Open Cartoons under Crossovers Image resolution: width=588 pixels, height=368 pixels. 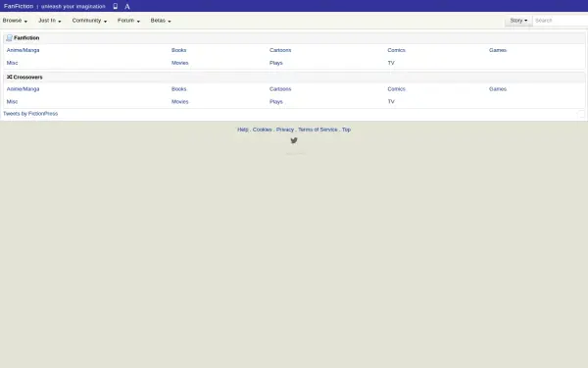tap(280, 89)
